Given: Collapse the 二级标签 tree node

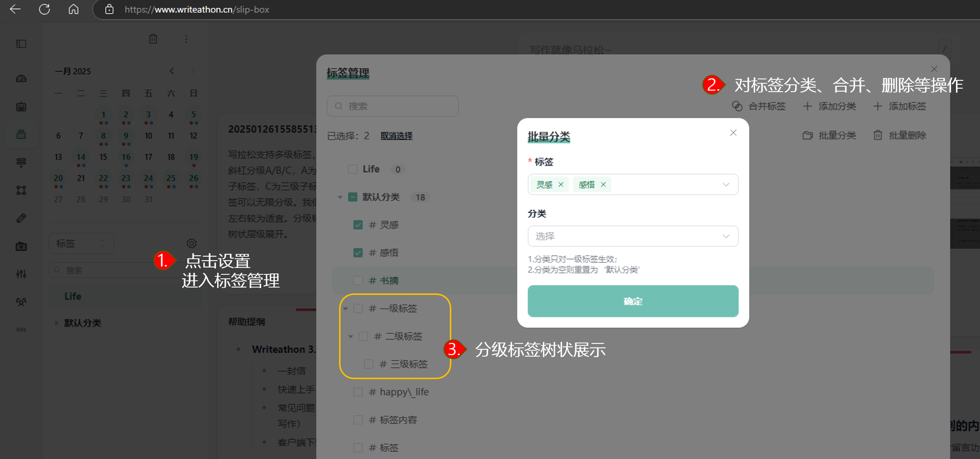Looking at the screenshot, I should click(x=351, y=337).
